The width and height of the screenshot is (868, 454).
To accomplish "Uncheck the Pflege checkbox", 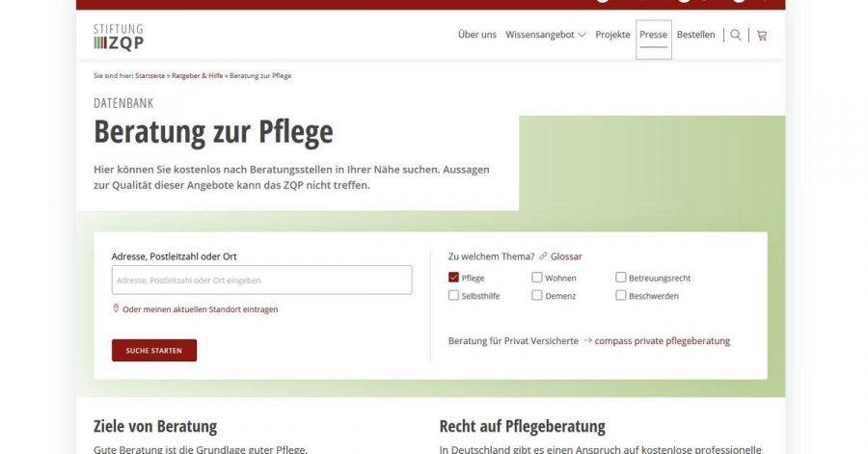I will (x=453, y=277).
